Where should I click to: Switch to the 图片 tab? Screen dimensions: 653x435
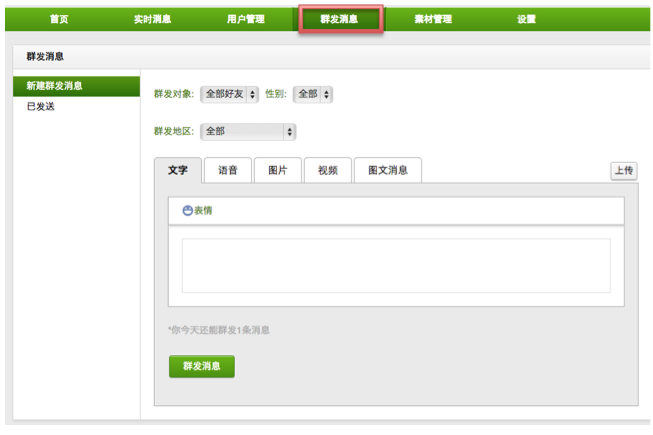click(277, 171)
